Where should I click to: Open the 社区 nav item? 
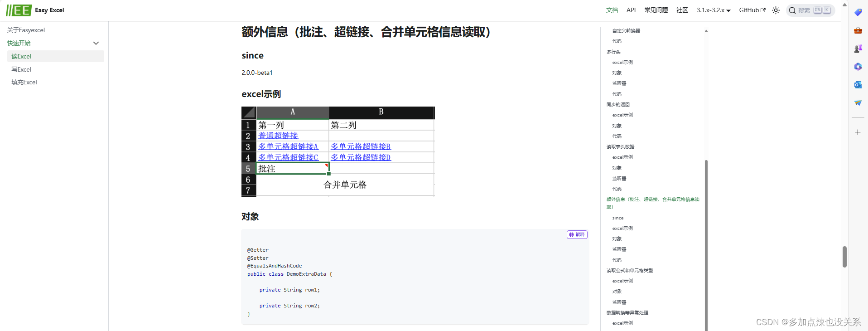[682, 10]
